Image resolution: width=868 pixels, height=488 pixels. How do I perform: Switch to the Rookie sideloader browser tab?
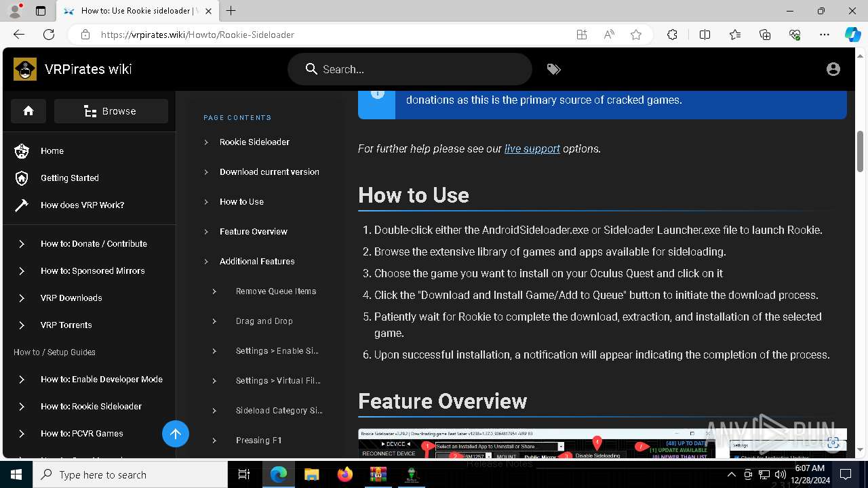pyautogui.click(x=138, y=11)
